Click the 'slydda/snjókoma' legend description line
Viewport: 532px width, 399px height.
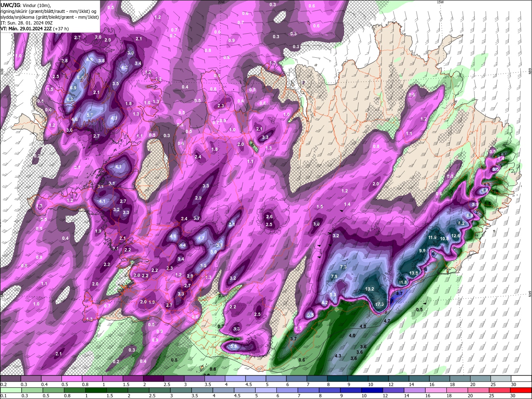tap(49, 17)
